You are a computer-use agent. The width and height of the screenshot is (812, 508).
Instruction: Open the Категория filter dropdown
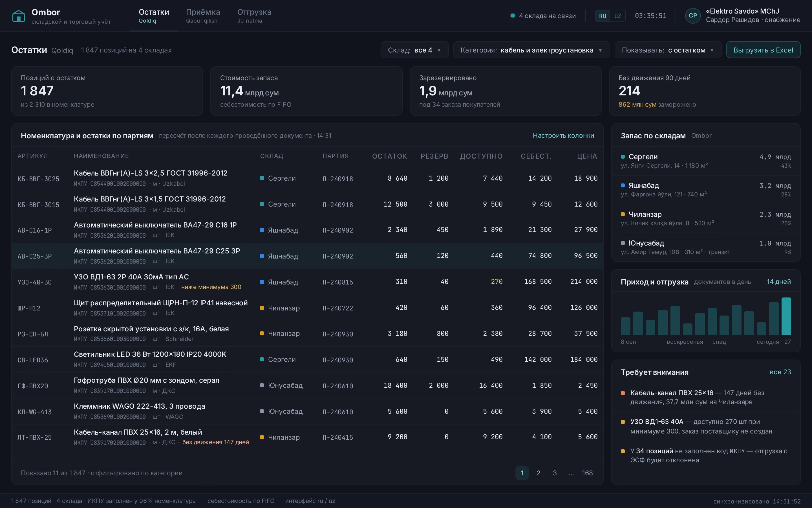pyautogui.click(x=531, y=50)
